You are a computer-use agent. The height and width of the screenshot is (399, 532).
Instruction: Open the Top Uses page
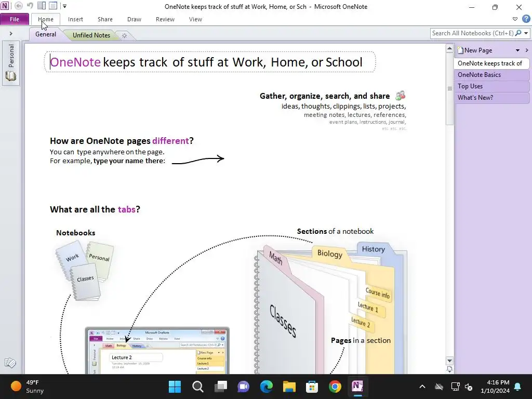(x=491, y=86)
